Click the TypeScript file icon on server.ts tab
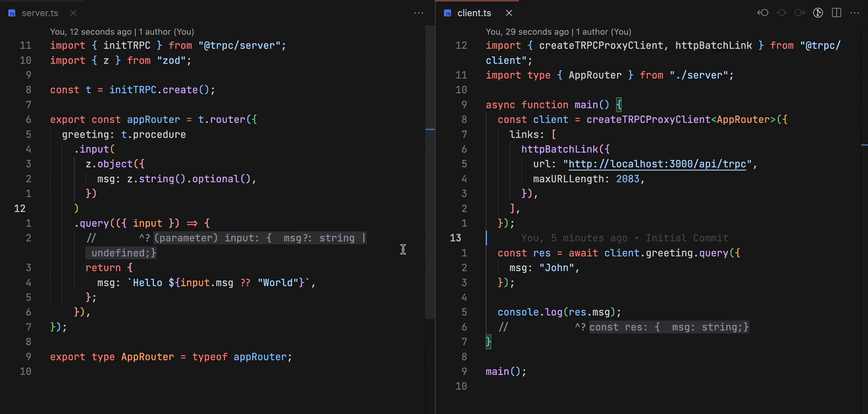The image size is (868, 414). tap(12, 13)
